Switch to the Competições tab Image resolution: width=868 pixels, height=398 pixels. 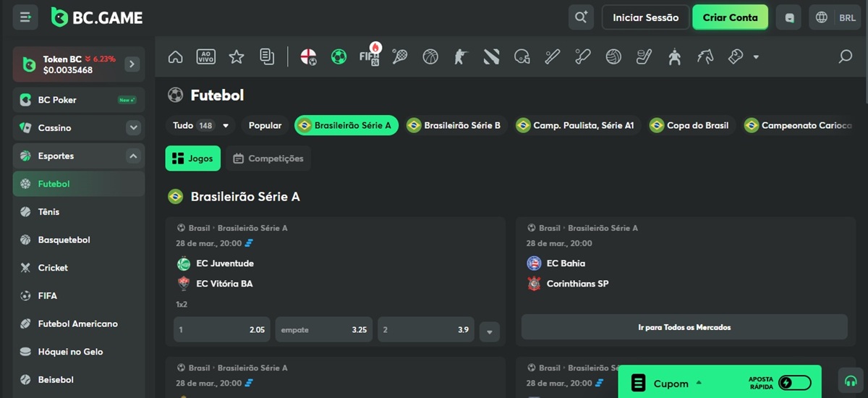click(268, 158)
